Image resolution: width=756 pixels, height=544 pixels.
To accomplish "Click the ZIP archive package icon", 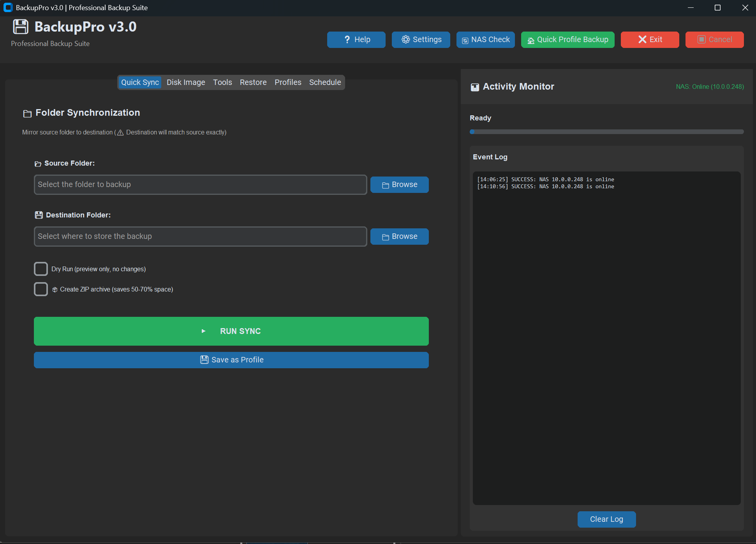I will click(x=55, y=290).
